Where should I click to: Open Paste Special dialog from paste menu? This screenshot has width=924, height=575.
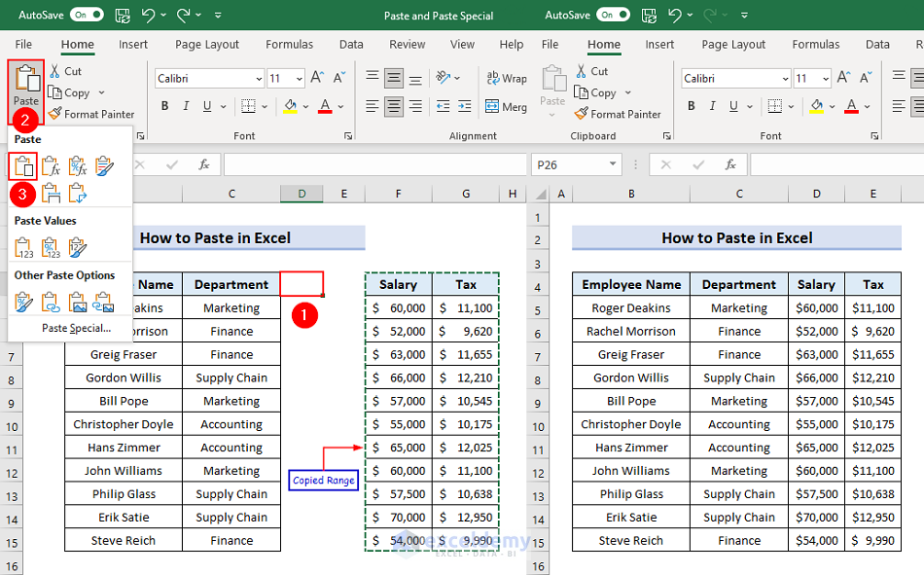coord(76,328)
